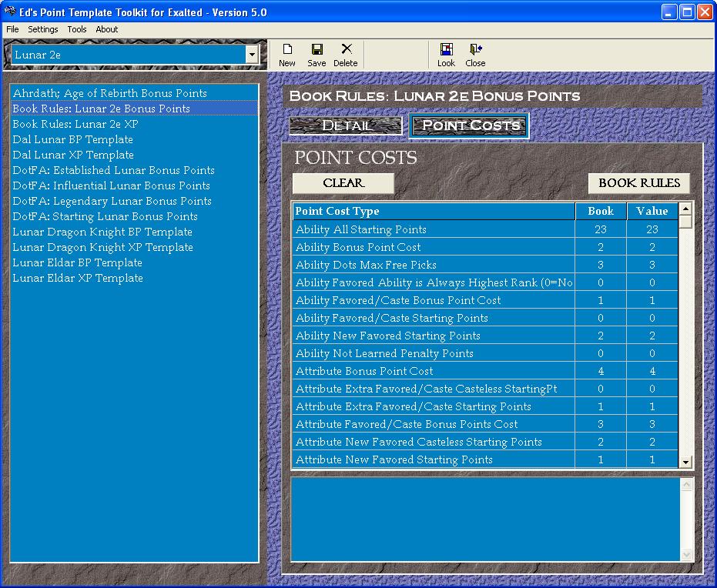Viewport: 717px width, 588px height.
Task: Switch to the Point Costs tab
Action: [470, 125]
